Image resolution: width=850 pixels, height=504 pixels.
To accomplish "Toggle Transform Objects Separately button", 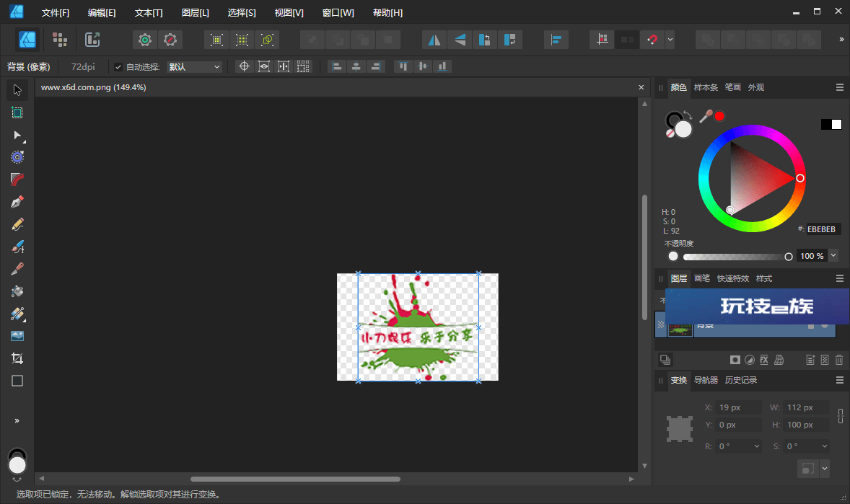I will [303, 66].
